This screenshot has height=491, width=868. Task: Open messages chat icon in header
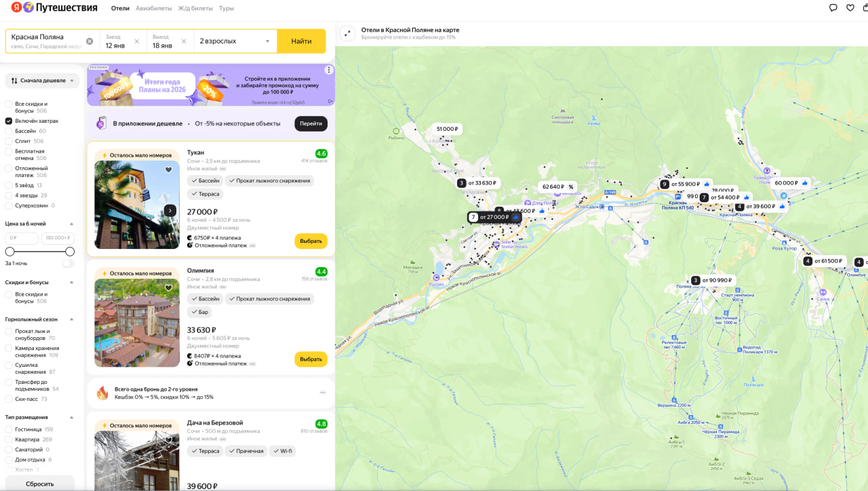click(x=833, y=8)
